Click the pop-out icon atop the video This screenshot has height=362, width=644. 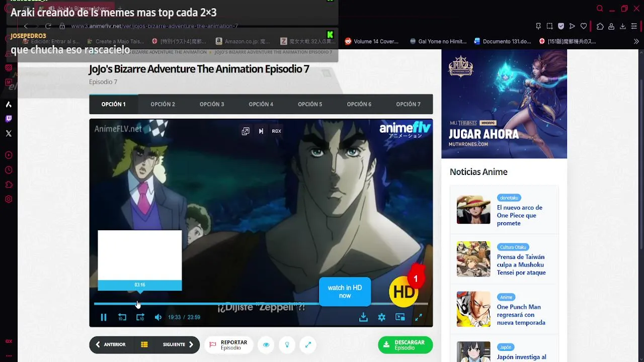point(246,131)
